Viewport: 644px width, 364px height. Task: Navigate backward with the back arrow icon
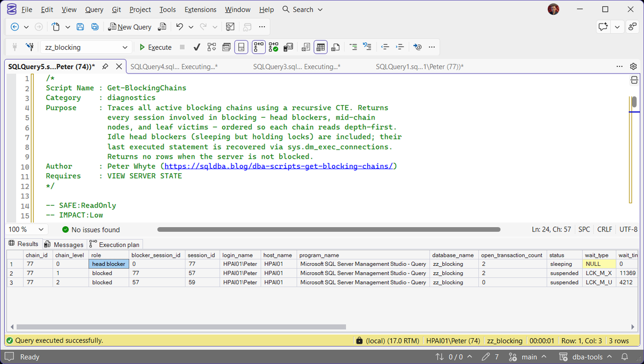(14, 27)
